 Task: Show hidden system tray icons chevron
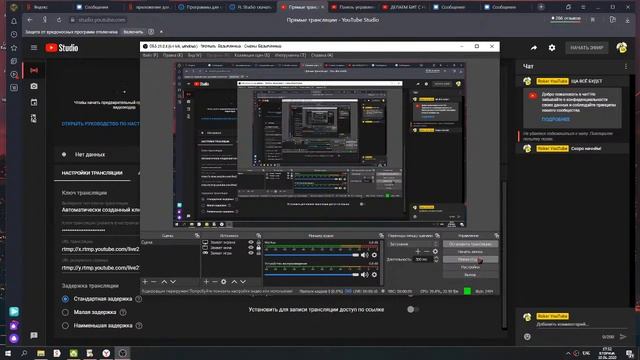coord(568,353)
